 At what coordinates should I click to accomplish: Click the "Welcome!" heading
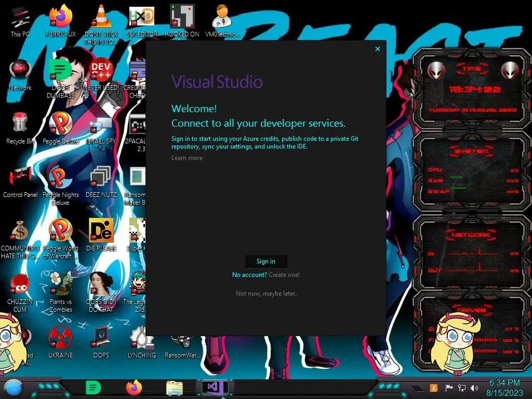[x=194, y=109]
